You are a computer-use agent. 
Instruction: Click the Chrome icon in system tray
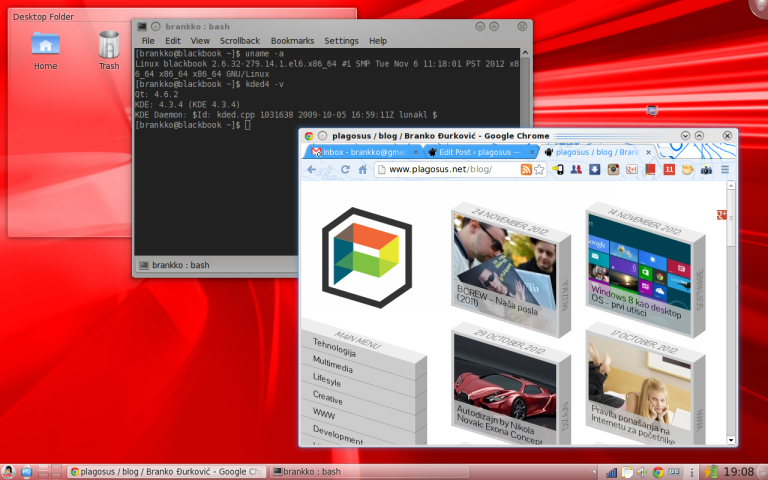pos(658,473)
